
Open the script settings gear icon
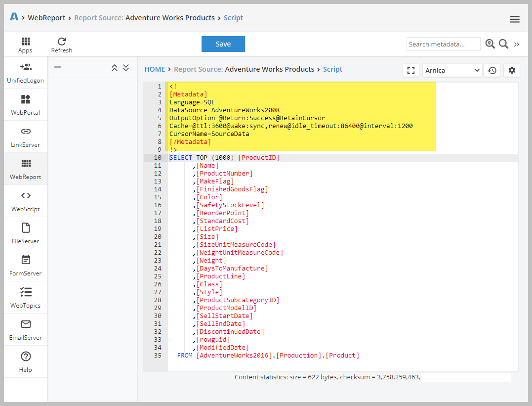point(511,70)
